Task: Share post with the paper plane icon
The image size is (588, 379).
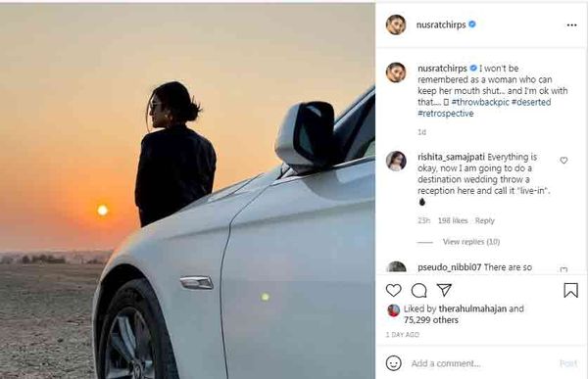Action: click(444, 290)
